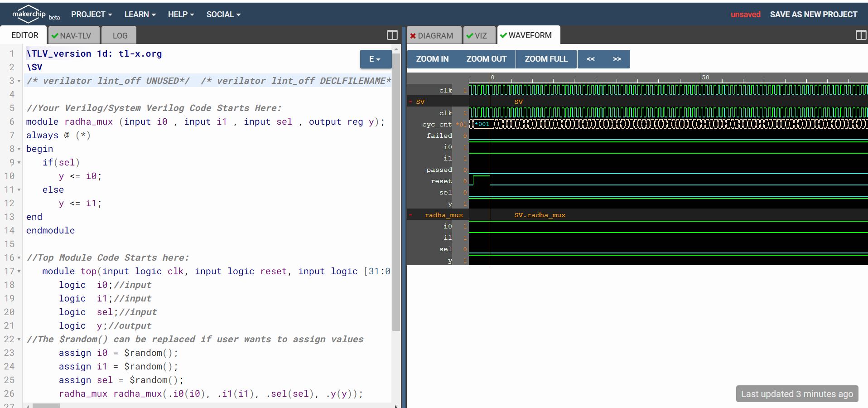The width and height of the screenshot is (868, 408).
Task: Step waveform right with >> button
Action: tap(617, 59)
